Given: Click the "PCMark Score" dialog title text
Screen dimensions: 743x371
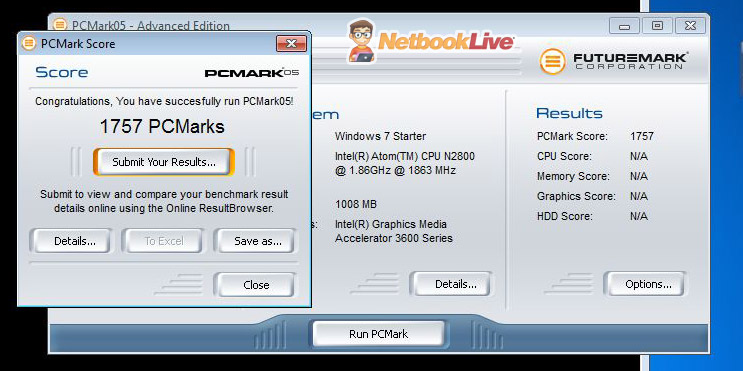Looking at the screenshot, I should (x=78, y=44).
